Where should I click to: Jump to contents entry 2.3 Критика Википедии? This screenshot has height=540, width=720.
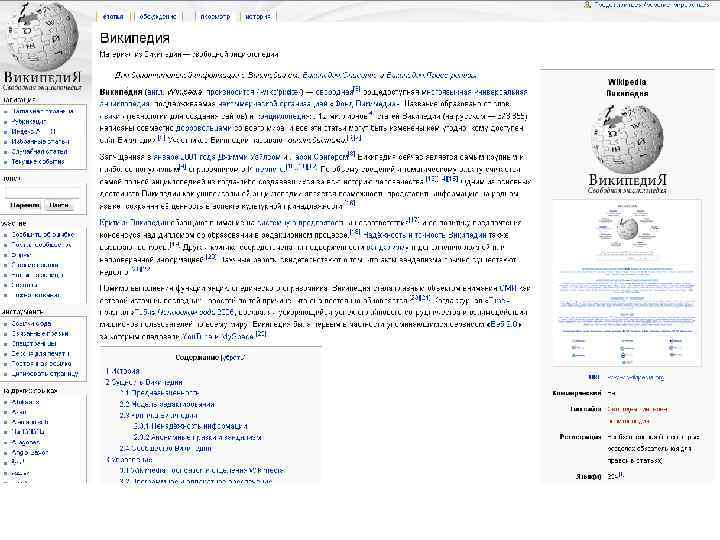[x=159, y=416]
